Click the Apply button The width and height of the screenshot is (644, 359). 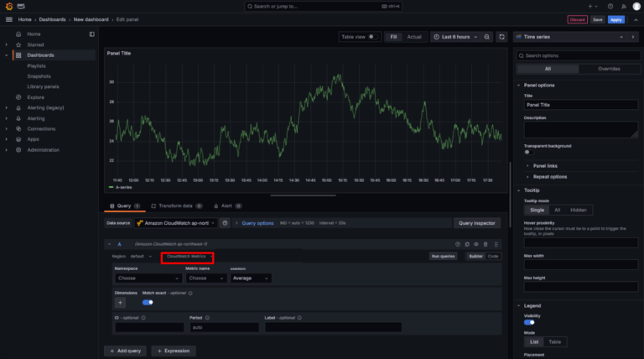[x=615, y=20]
